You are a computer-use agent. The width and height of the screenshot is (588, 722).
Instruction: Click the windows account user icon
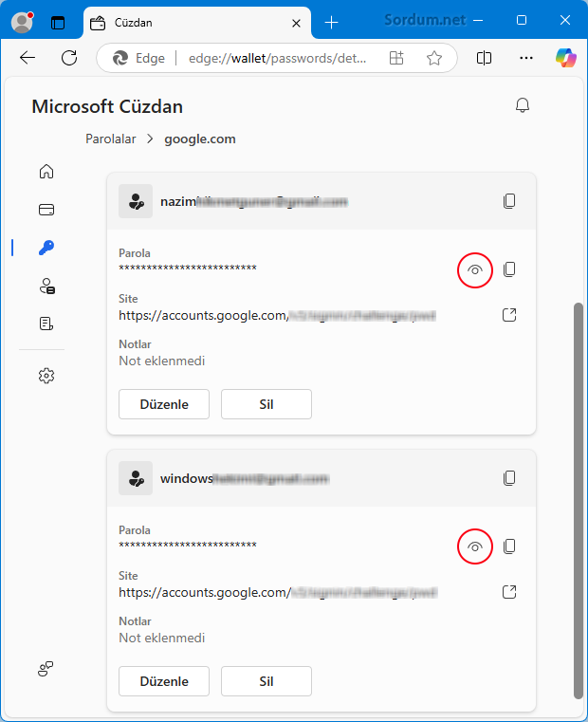[x=136, y=478]
